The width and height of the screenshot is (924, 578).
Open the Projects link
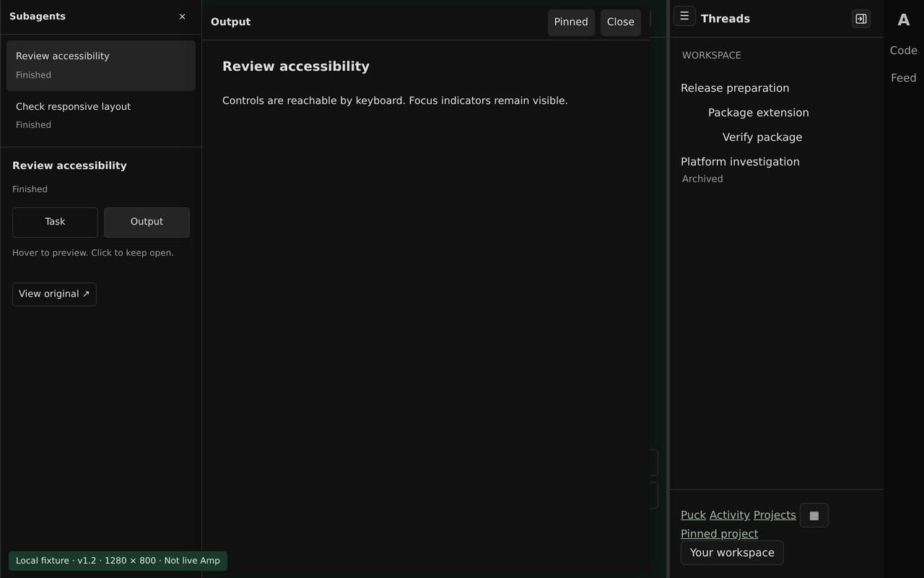coord(775,515)
